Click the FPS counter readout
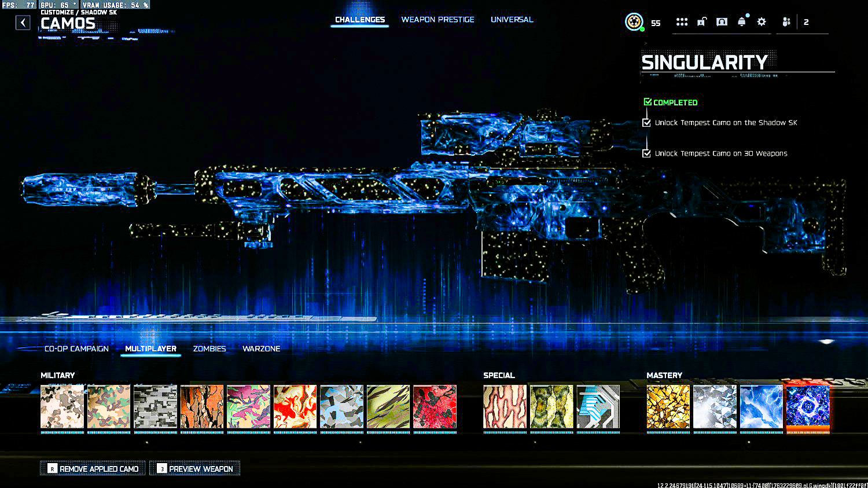Viewport: 868px width, 488px height. [x=19, y=5]
